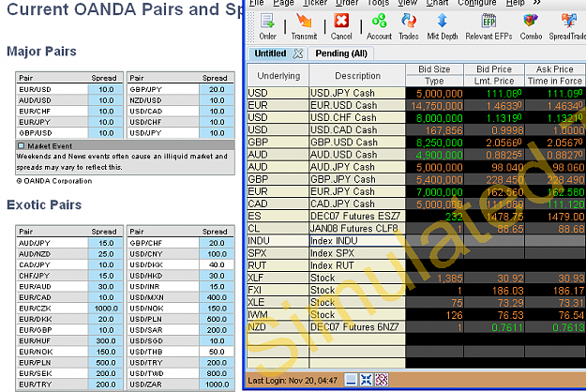Click the XLF underlying cell
This screenshot has width=586, height=392.
[x=278, y=278]
